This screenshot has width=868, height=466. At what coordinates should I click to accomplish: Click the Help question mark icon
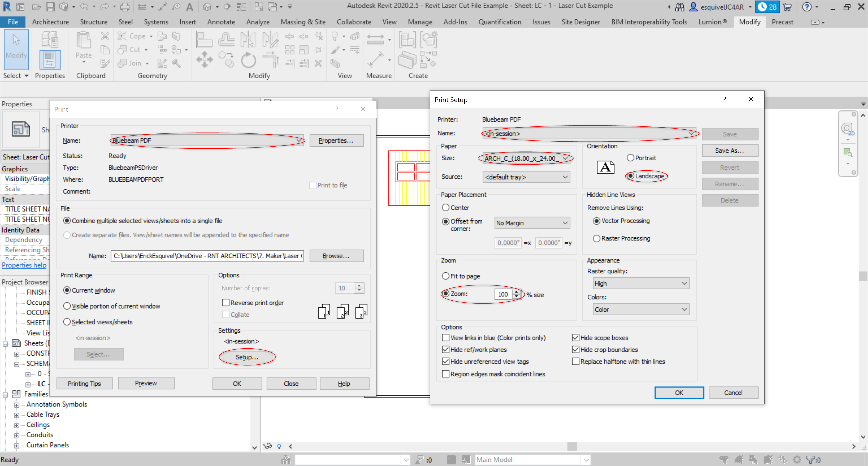click(x=807, y=7)
